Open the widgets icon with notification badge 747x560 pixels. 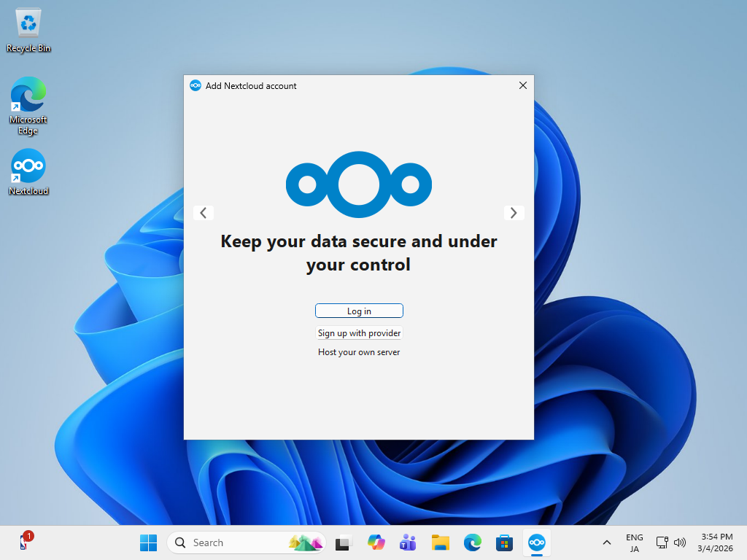(x=26, y=542)
